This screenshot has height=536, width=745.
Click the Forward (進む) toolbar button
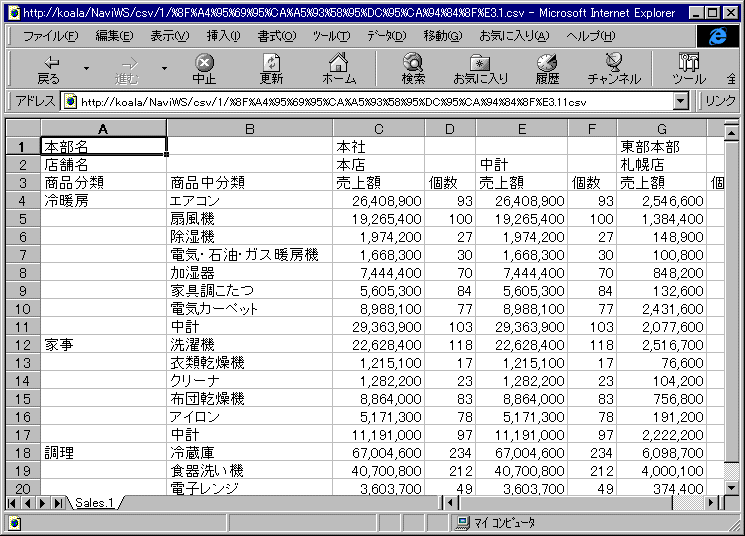coord(127,69)
